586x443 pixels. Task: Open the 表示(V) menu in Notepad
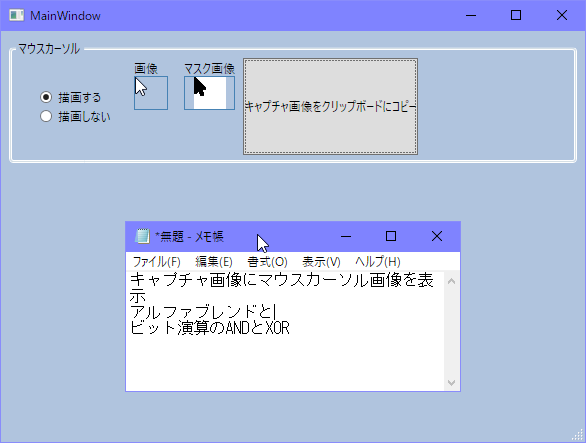pyautogui.click(x=321, y=262)
